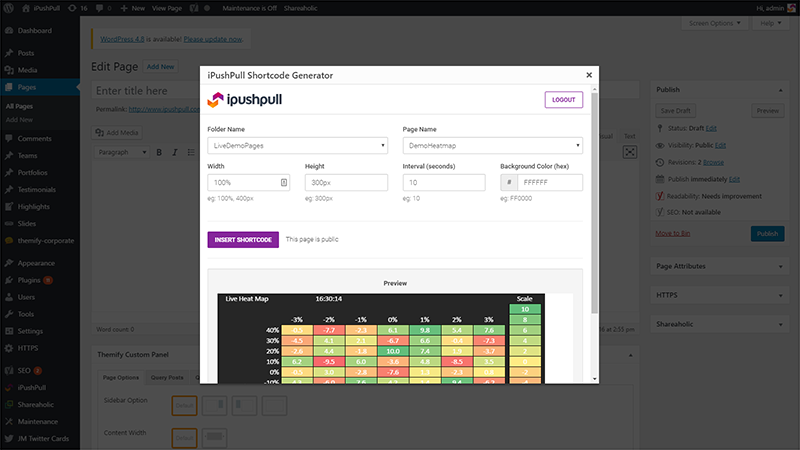Image resolution: width=800 pixels, height=450 pixels.
Task: Select the Default Content Width option
Action: point(184,438)
